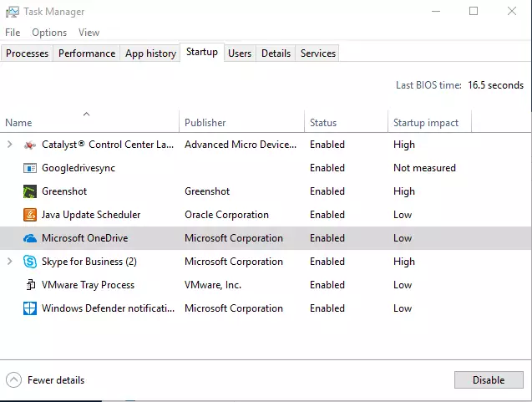The height and width of the screenshot is (402, 532).
Task: Select the Startup tab
Action: pos(202,52)
